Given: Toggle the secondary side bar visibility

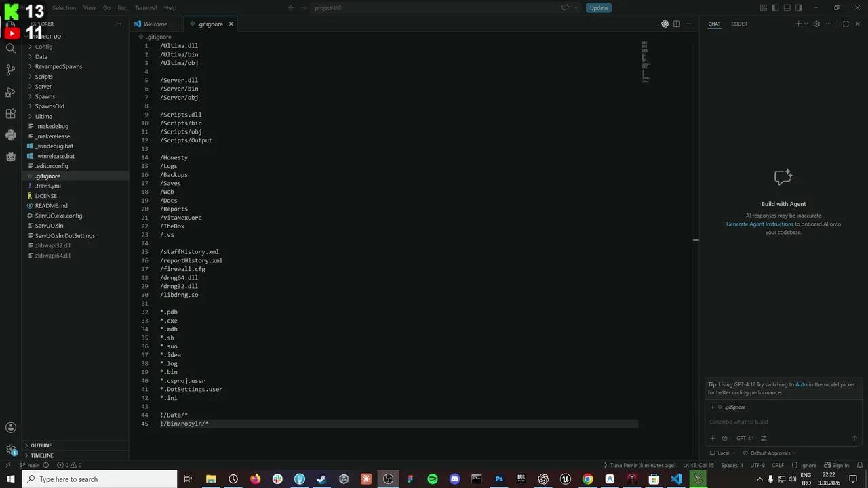Looking at the screenshot, I should coord(799,8).
